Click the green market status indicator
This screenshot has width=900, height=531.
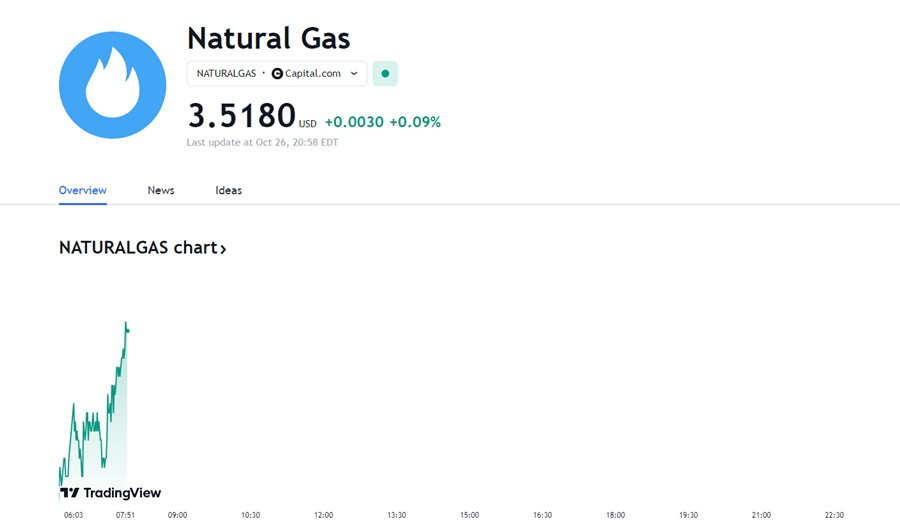385,73
